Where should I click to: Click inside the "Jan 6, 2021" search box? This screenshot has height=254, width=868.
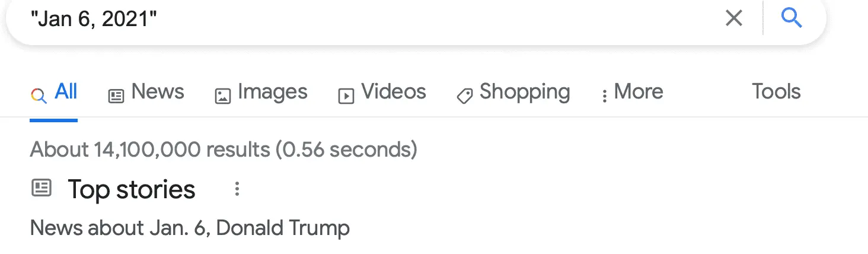tap(356, 19)
